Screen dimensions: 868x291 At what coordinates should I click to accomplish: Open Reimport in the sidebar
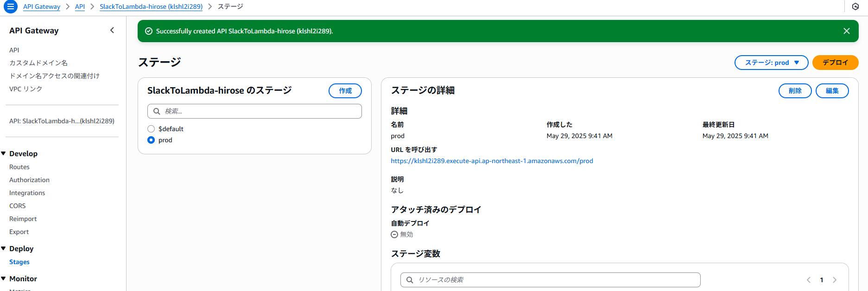23,219
